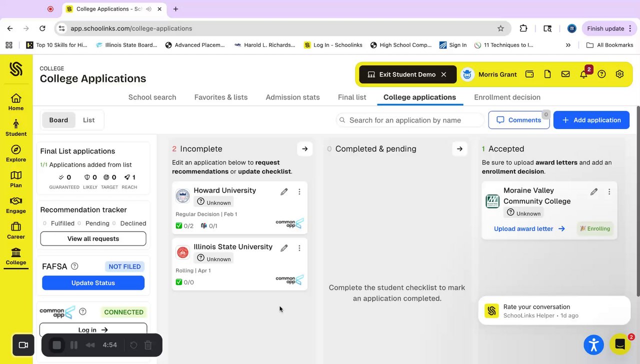Log in to Common App
Screen dimensions: 640x364
tap(93, 329)
